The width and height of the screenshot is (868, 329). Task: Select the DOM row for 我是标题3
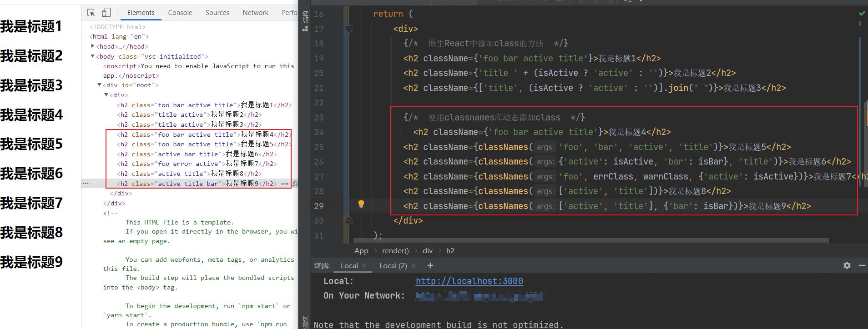[x=189, y=125]
